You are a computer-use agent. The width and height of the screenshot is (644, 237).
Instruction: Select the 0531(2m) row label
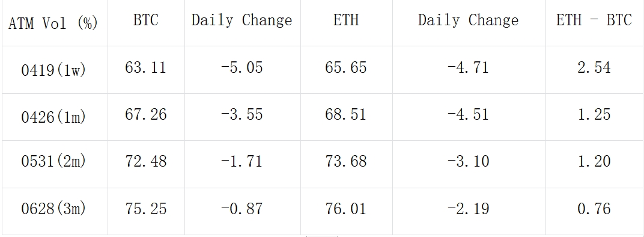(55, 164)
